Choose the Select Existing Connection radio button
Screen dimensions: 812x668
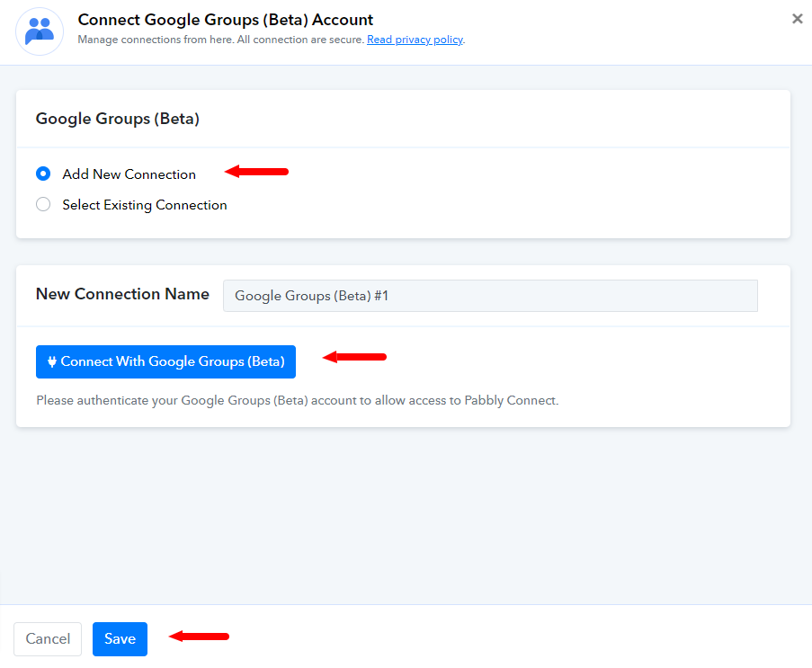[43, 204]
